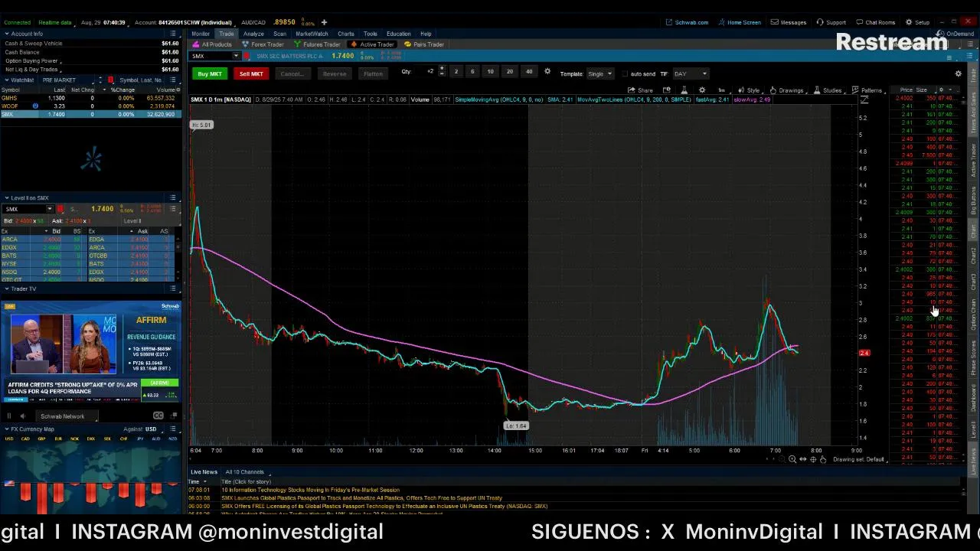Open the Studies flask menu
Image resolution: width=980 pixels, height=551 pixels.
click(827, 90)
